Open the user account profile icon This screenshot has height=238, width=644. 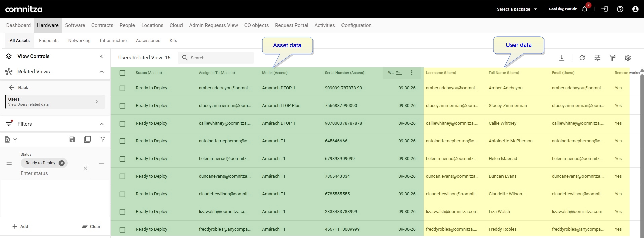click(x=635, y=9)
